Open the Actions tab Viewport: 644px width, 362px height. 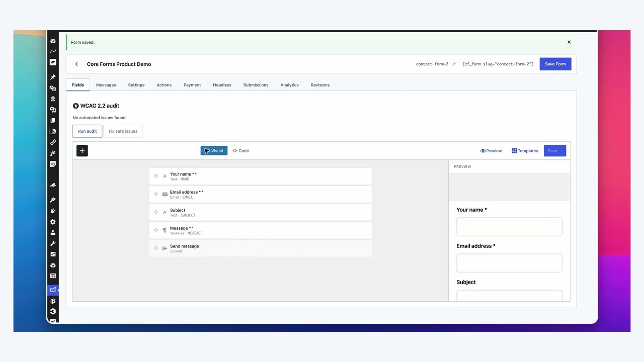164,85
